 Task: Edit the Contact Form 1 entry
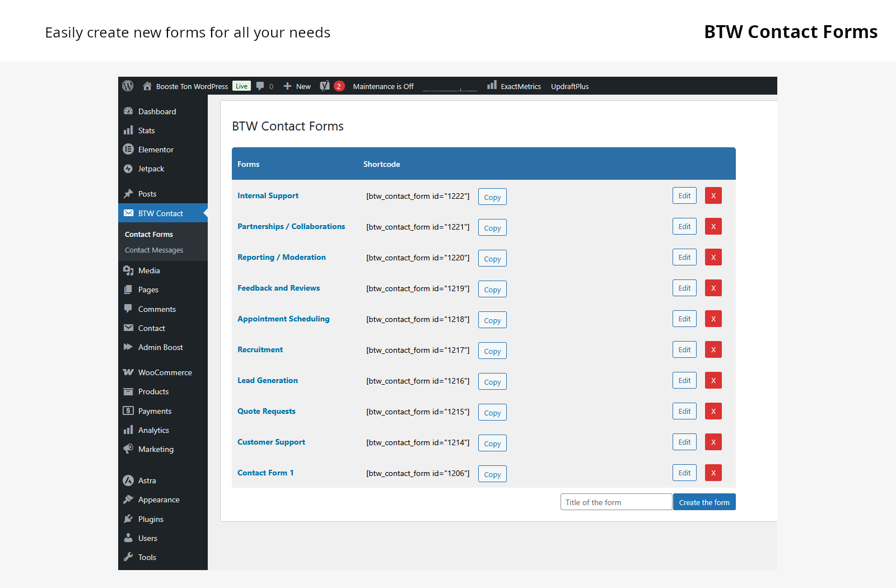684,473
